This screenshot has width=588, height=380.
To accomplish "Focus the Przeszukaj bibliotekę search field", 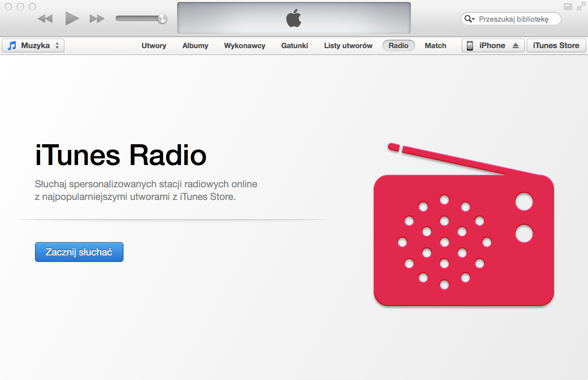I will 511,19.
